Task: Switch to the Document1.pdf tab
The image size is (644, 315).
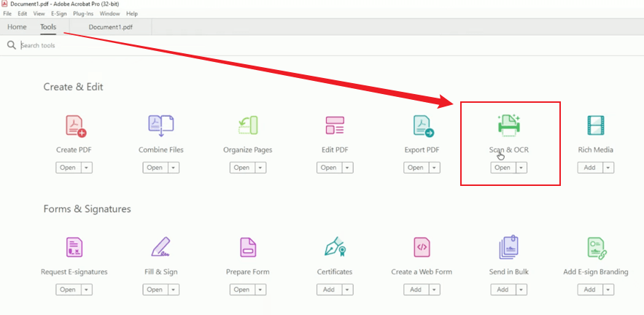Action: (x=110, y=27)
